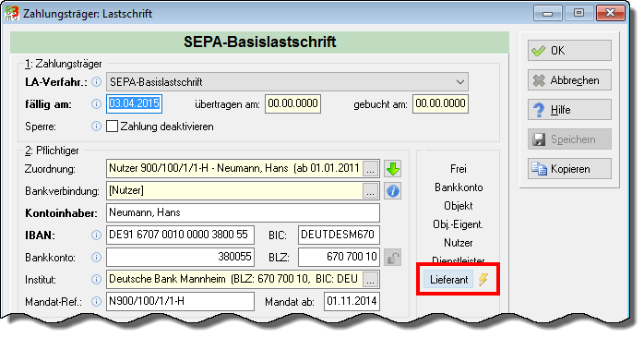Click the lightning bolt icon beside Lieferant
Viewport: 644px width, 338px height.
(x=483, y=280)
